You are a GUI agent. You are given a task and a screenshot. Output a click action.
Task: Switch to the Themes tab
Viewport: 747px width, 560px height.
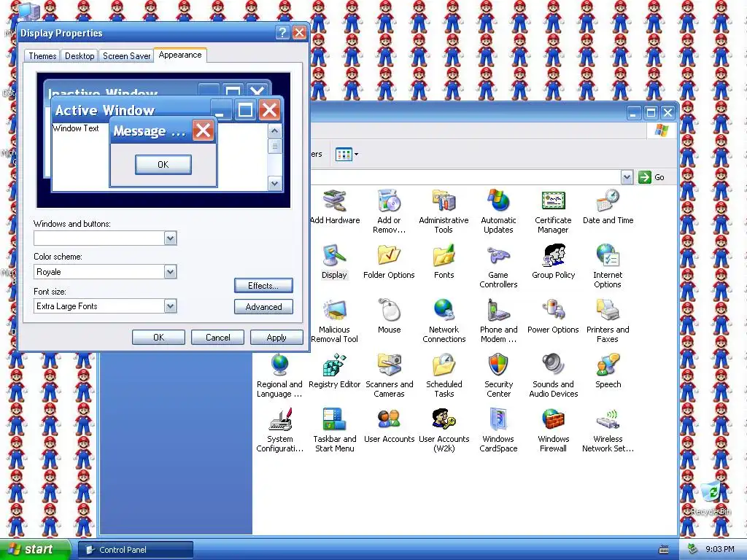point(42,55)
